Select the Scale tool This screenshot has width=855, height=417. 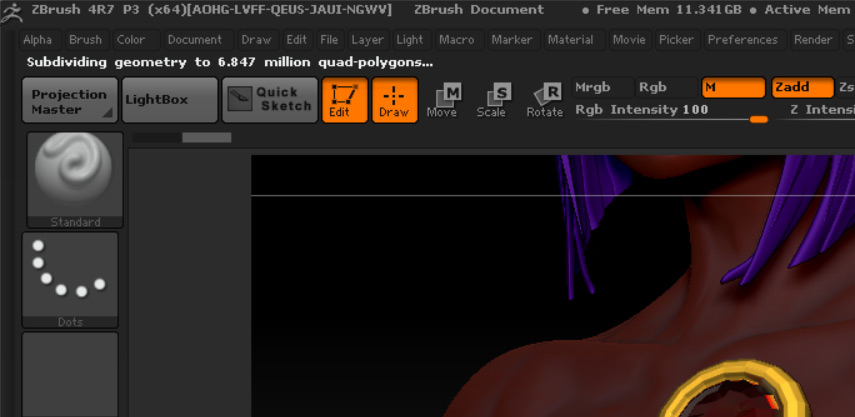click(492, 101)
